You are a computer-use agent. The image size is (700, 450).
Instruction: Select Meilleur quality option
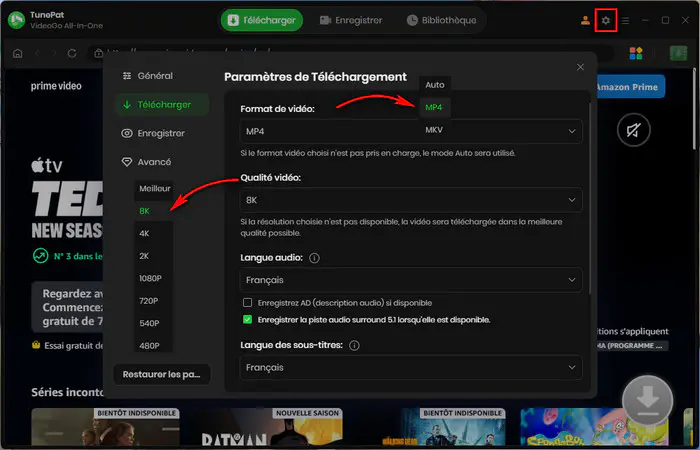[x=154, y=188]
